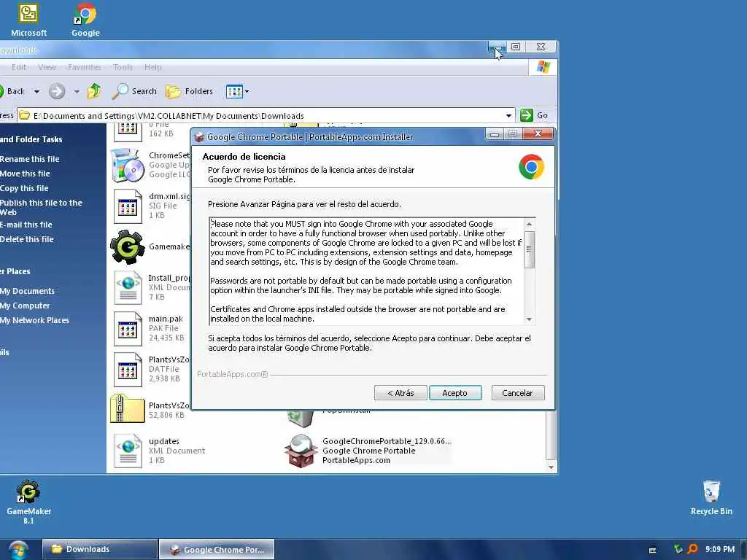Select the GoogleChromePortable installer file icon
Viewport: 747px width, 560px height.
pyautogui.click(x=301, y=451)
